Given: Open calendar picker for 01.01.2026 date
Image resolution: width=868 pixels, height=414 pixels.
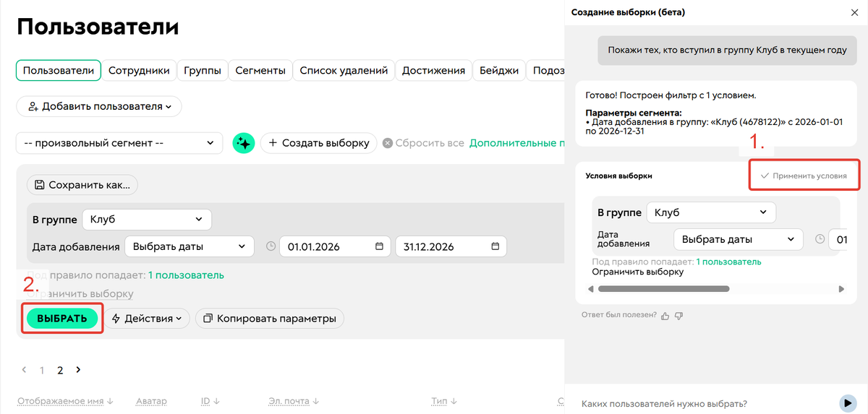Looking at the screenshot, I should pyautogui.click(x=379, y=246).
